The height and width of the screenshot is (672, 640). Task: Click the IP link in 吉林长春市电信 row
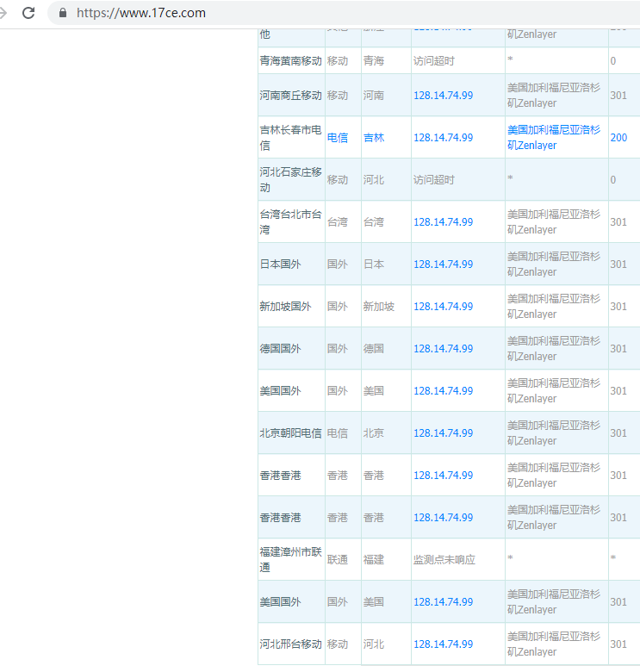(443, 137)
